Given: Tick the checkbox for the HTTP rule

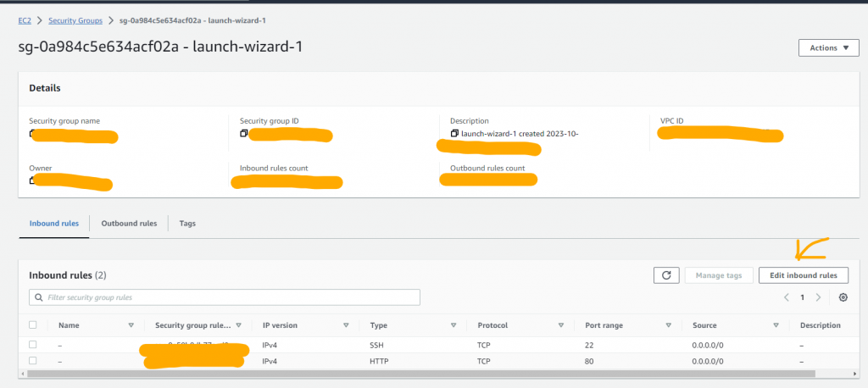Looking at the screenshot, I should coord(33,360).
